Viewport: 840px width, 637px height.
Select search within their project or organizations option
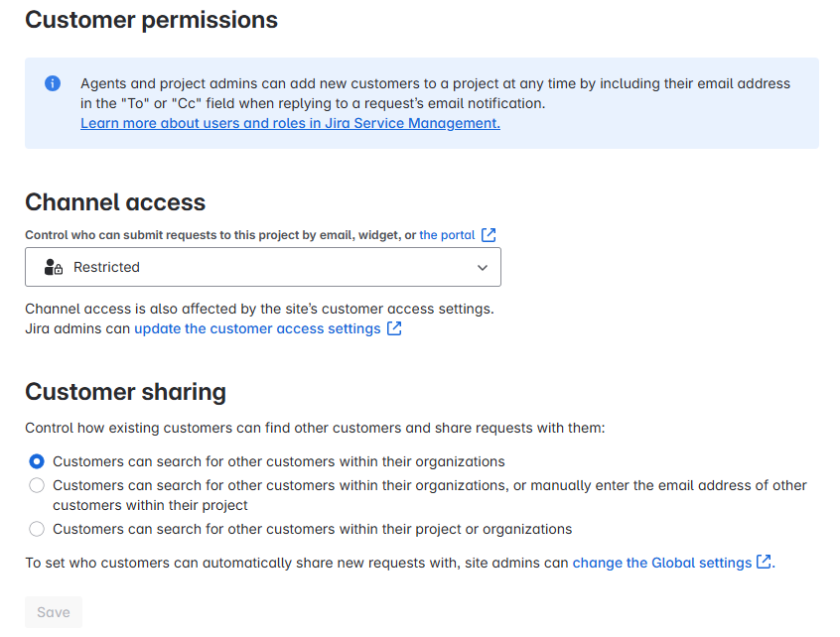click(36, 529)
